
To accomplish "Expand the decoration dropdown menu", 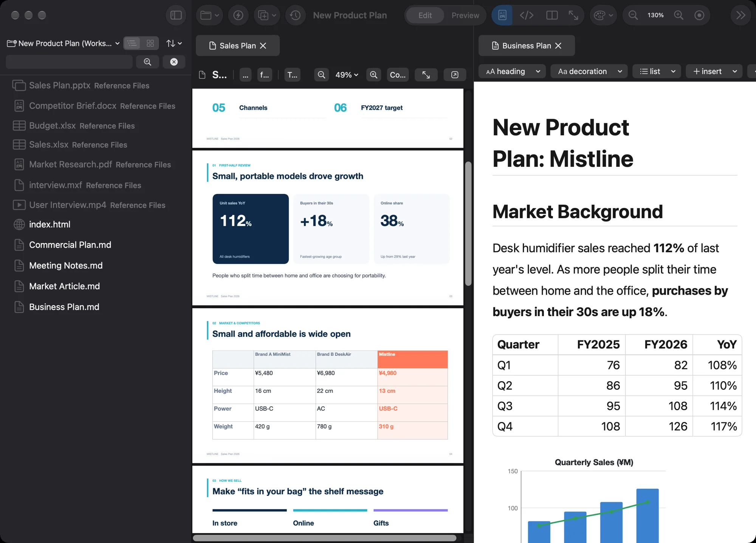I will pos(589,71).
